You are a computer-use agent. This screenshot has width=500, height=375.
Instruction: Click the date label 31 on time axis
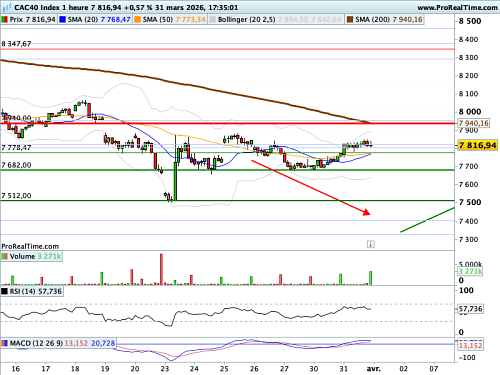point(344,369)
